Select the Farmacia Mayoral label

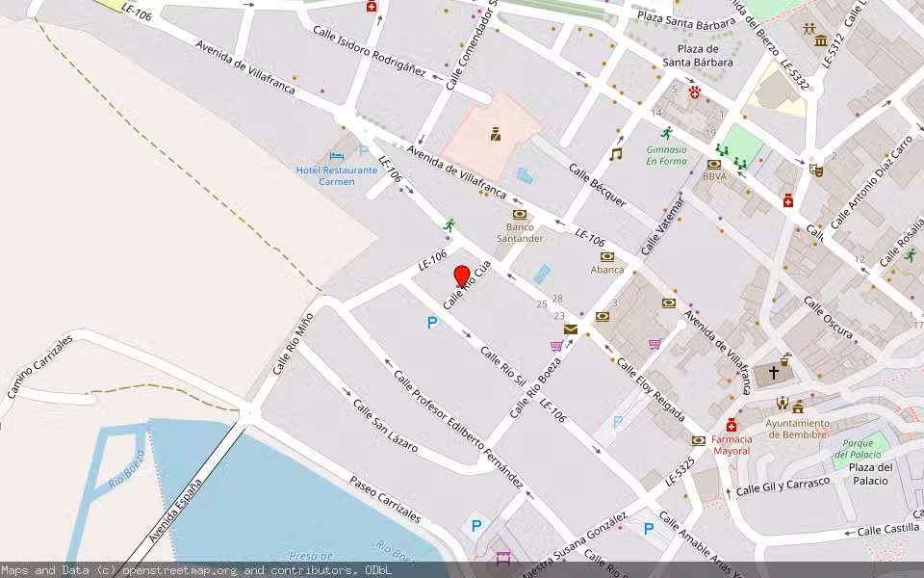pos(731,445)
